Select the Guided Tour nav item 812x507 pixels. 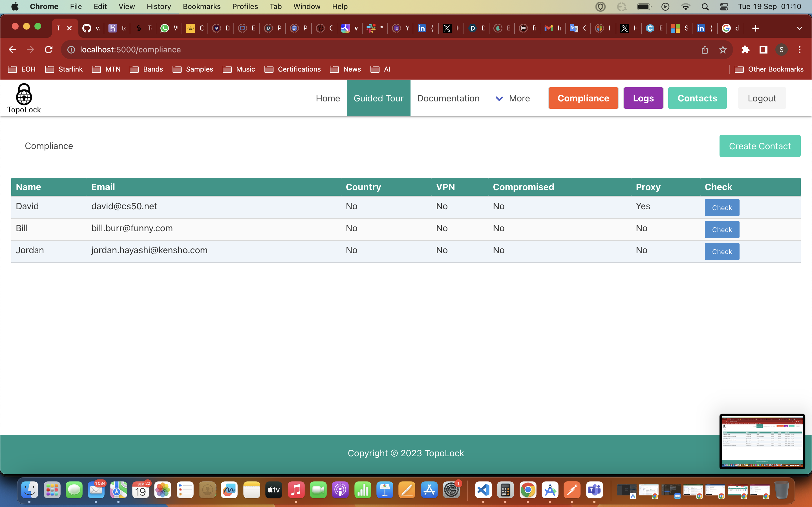pos(378,98)
